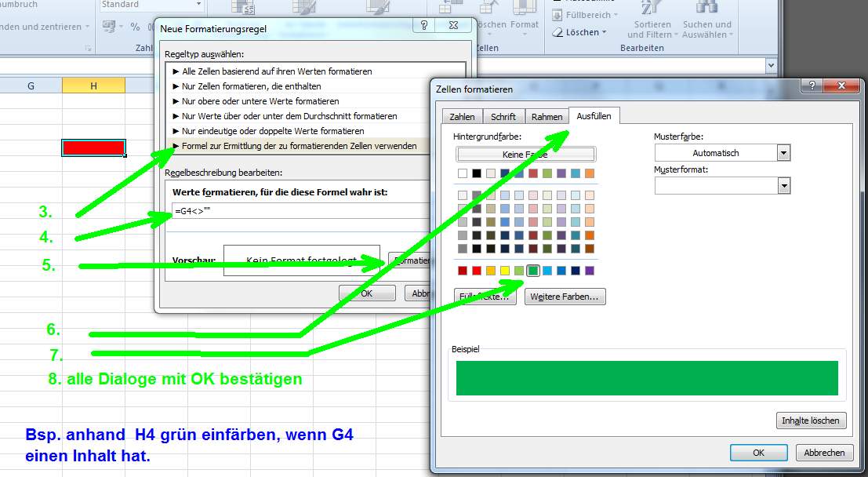Switch to the Schrift tab

point(503,117)
